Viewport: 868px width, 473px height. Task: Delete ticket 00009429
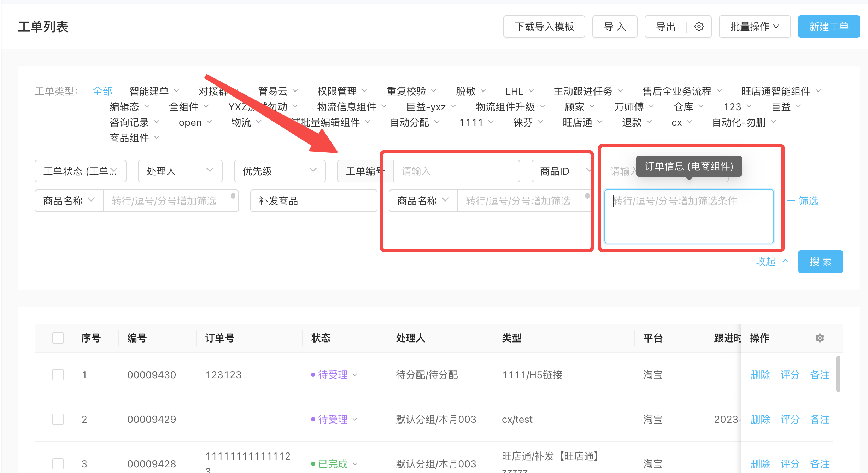(x=760, y=419)
